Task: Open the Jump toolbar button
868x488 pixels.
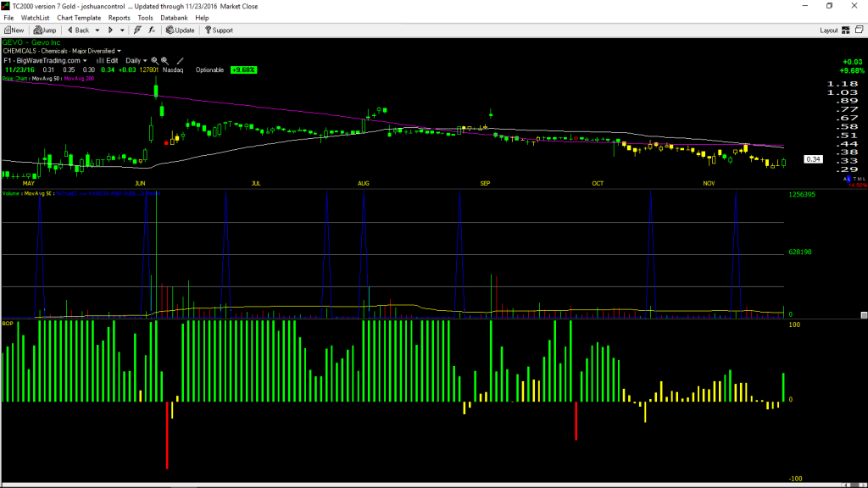Action: 45,30
